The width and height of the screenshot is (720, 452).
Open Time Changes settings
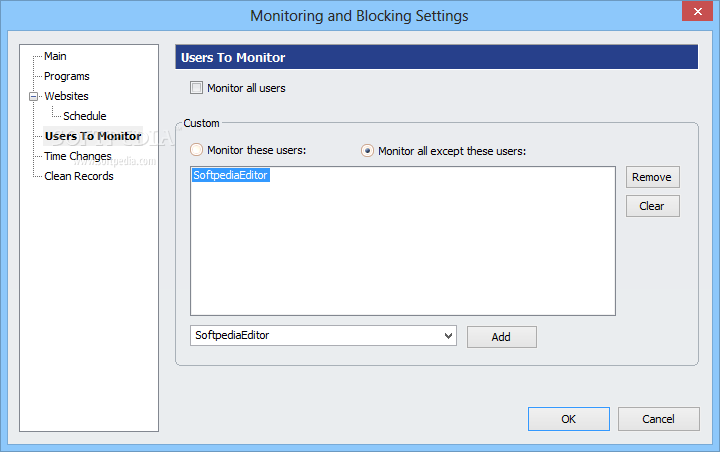click(78, 156)
